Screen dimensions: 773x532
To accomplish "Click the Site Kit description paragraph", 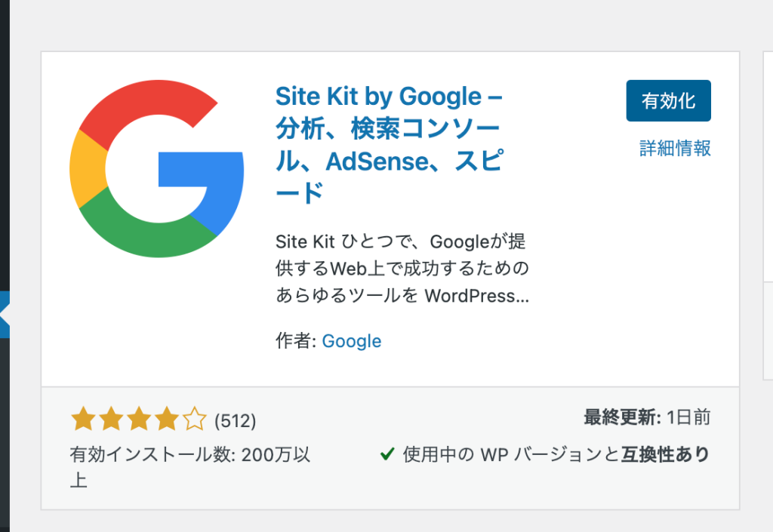I will (x=402, y=269).
